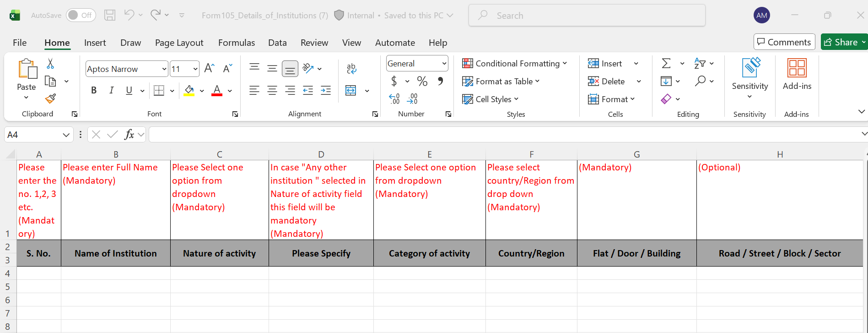This screenshot has width=868, height=333.
Task: Toggle Align Left for text
Action: pyautogui.click(x=254, y=90)
